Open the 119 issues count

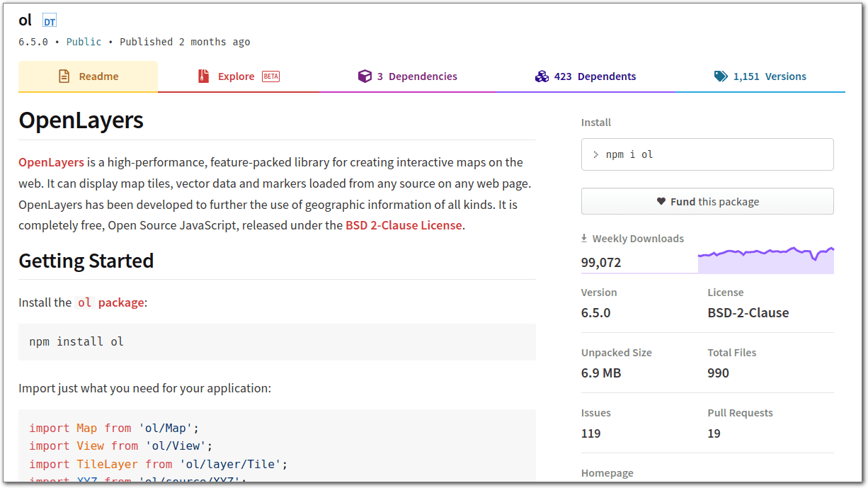click(590, 433)
